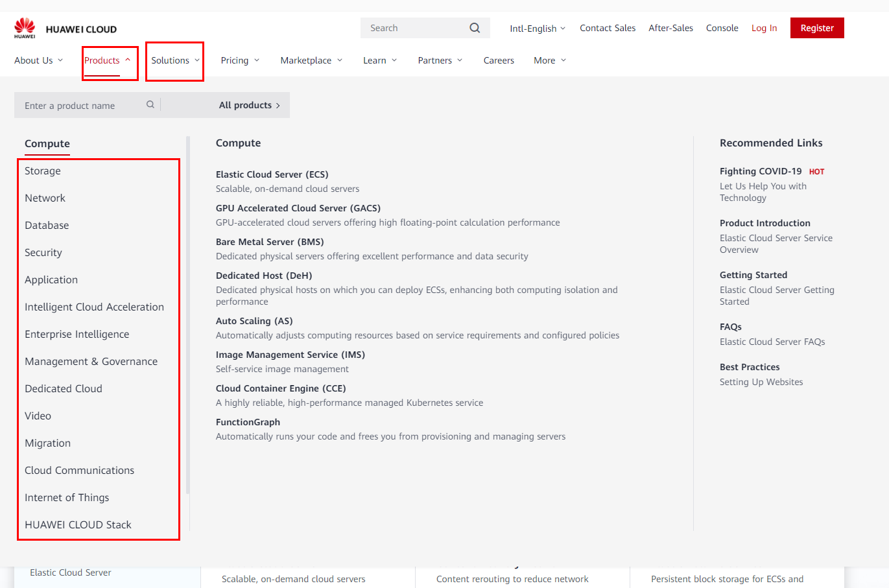Image resolution: width=889 pixels, height=588 pixels.
Task: Click the top search magnifier icon
Action: coord(475,28)
